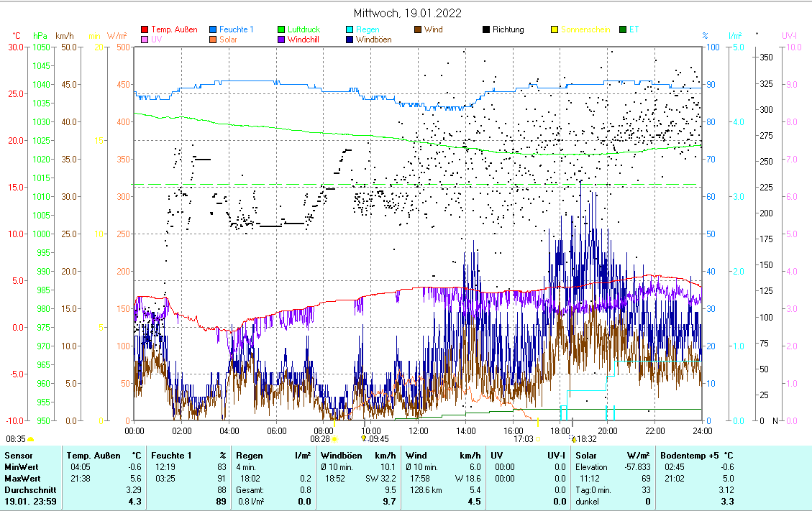The width and height of the screenshot is (812, 511).
Task: Click the 12:00 label on time axis
Action: [x=418, y=431]
